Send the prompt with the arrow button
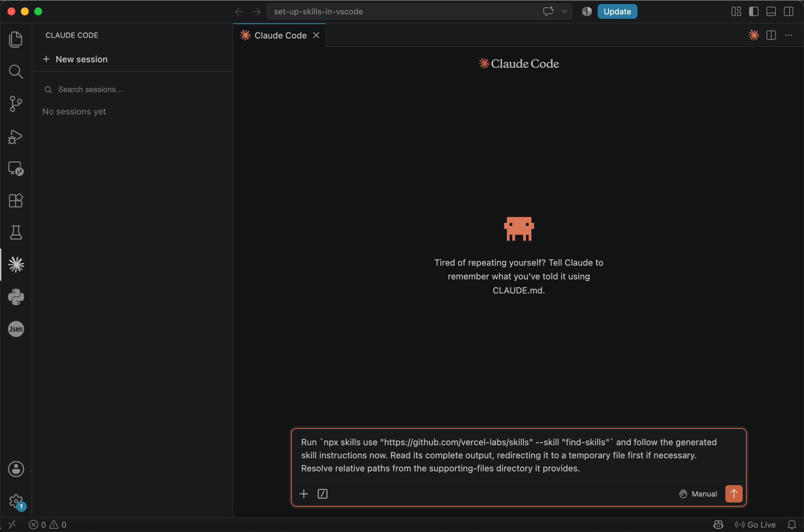The width and height of the screenshot is (804, 532). pos(733,494)
